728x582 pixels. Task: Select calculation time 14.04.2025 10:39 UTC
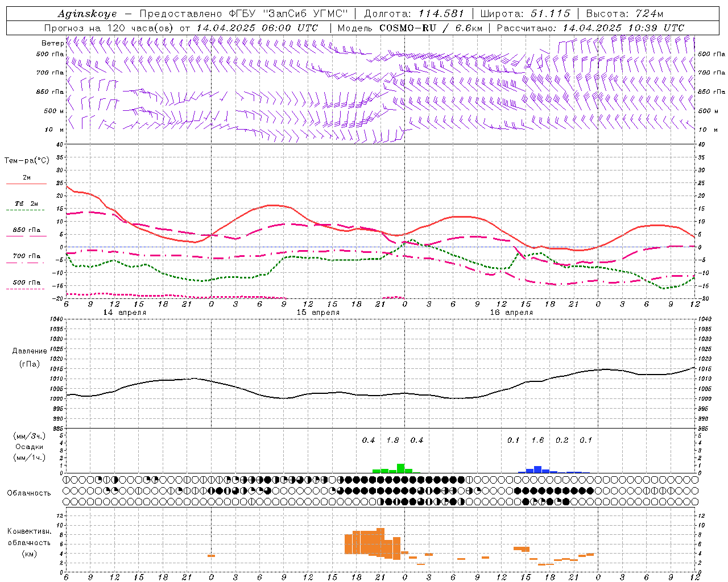point(623,28)
